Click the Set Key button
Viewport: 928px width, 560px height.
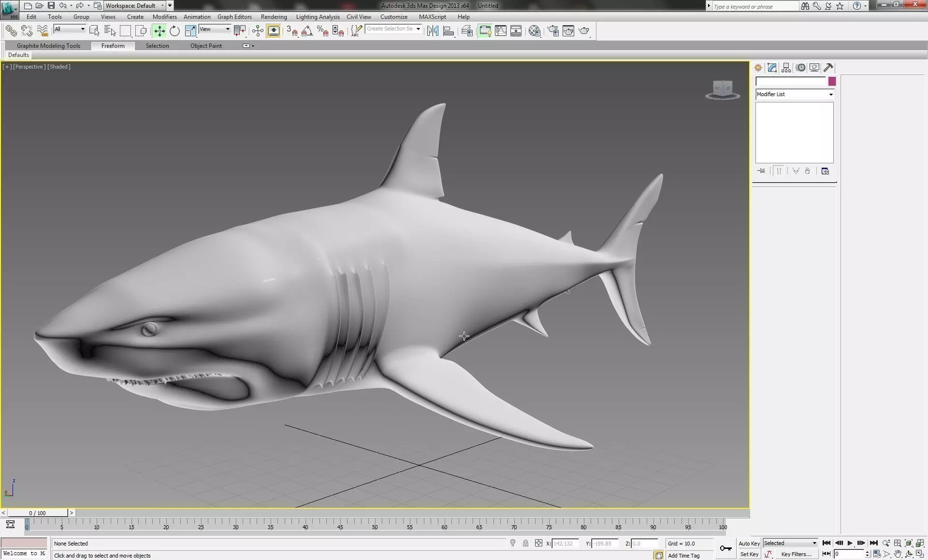749,554
